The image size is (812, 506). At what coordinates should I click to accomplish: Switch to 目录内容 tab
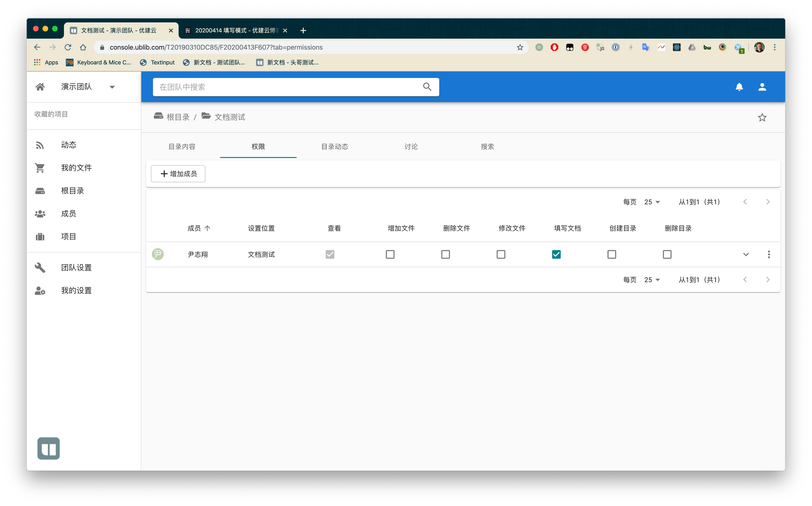tap(182, 146)
